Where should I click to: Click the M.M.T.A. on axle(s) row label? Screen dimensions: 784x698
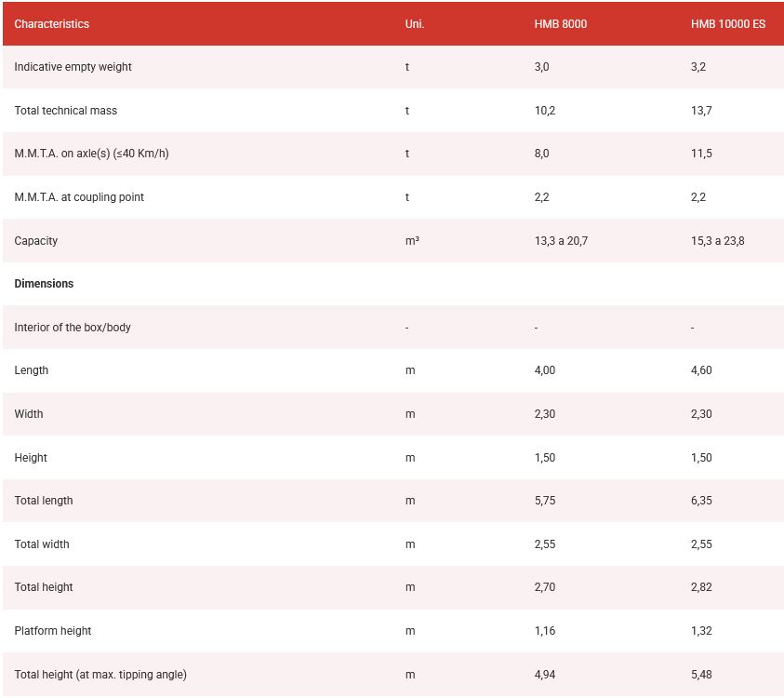point(91,154)
